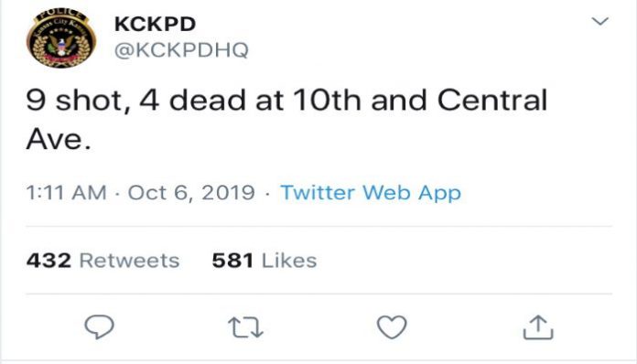Select the '581' like count number
The width and height of the screenshot is (637, 364).
(232, 261)
